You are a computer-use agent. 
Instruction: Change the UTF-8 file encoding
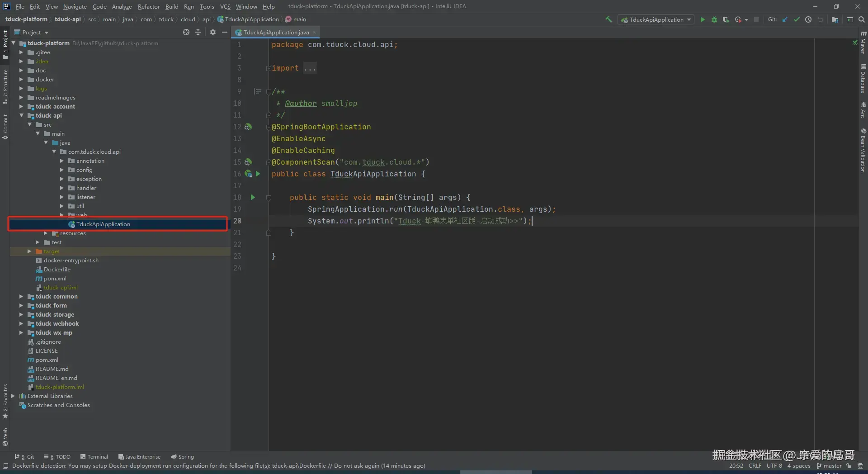[774, 466]
